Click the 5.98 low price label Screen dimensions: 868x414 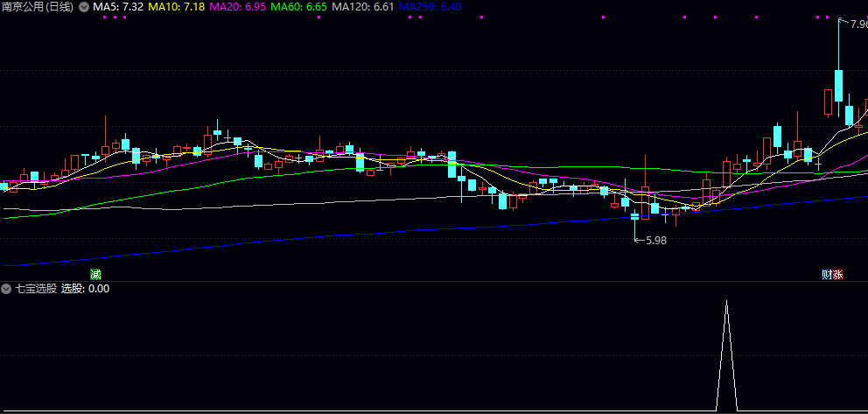point(655,240)
